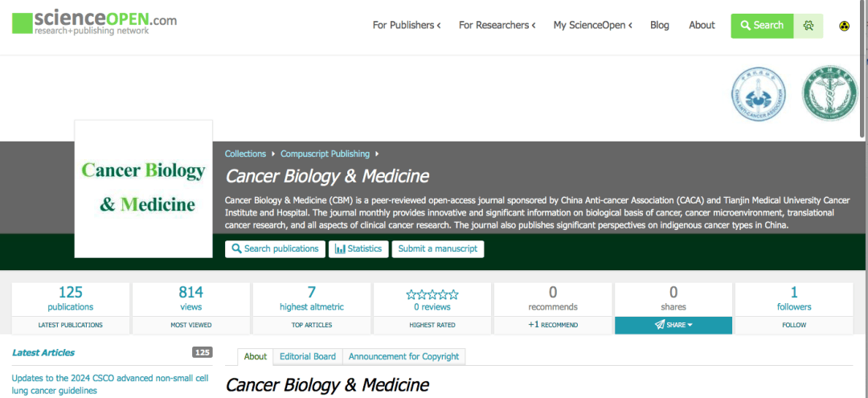This screenshot has height=398, width=868.
Task: Switch to Announcement for Copyright tab
Action: tap(403, 356)
